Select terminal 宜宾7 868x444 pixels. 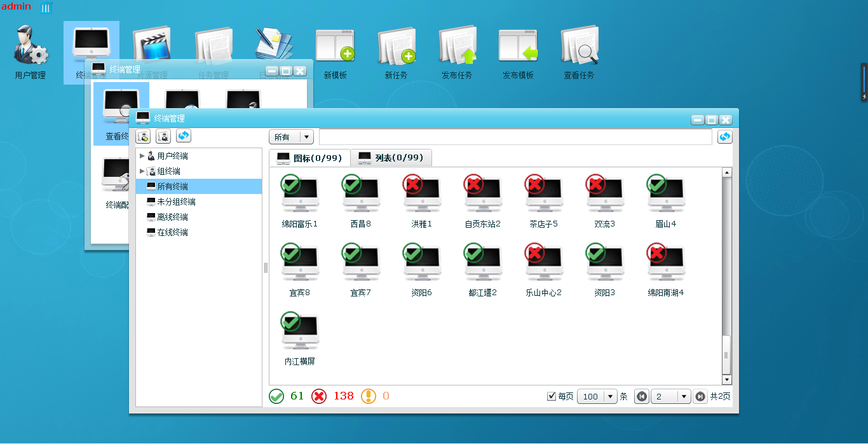coord(361,270)
